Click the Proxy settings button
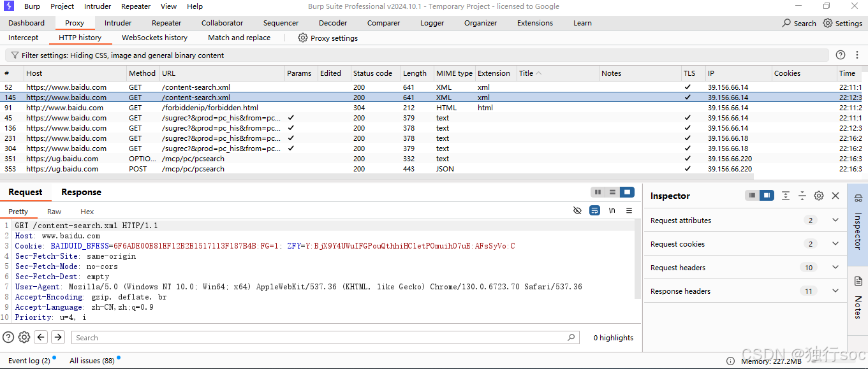 pos(328,38)
